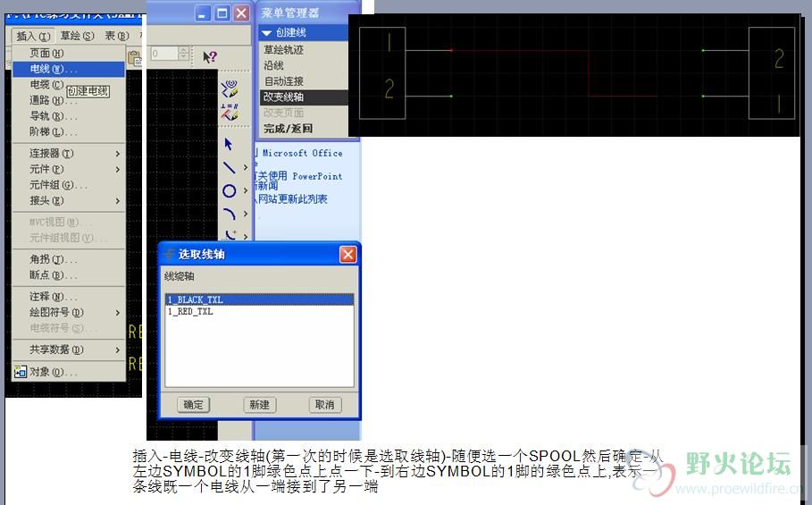Click the numeric spinner input field

164,54
